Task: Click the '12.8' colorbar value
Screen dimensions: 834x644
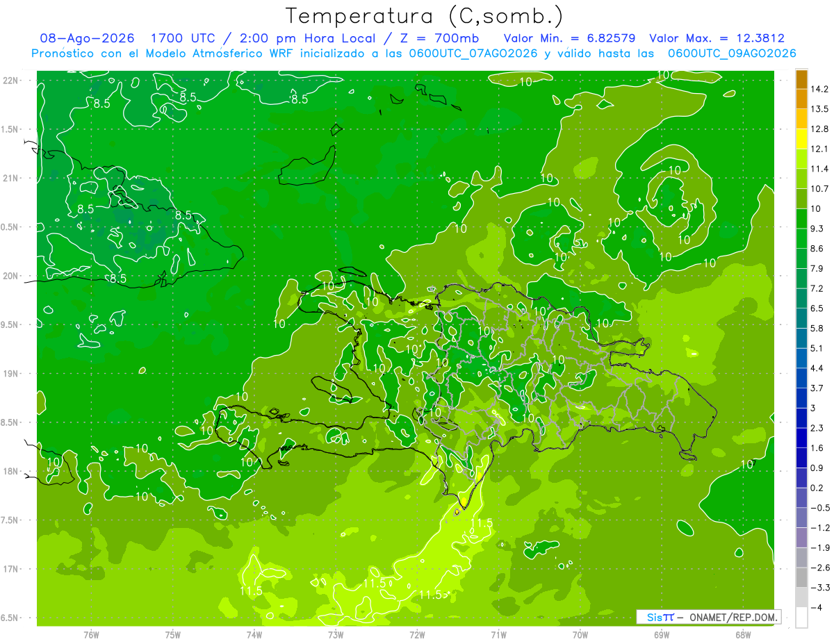Action: tap(821, 129)
